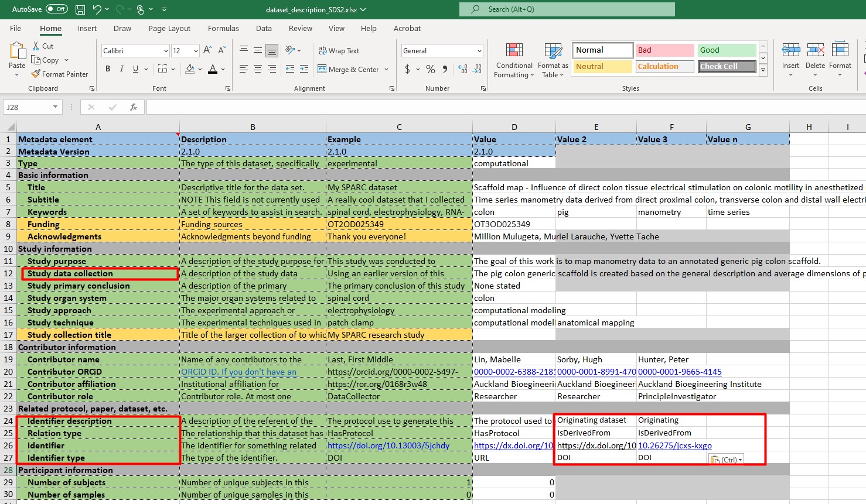Click in the Search box
Image resolution: width=866 pixels, height=504 pixels.
[567, 9]
